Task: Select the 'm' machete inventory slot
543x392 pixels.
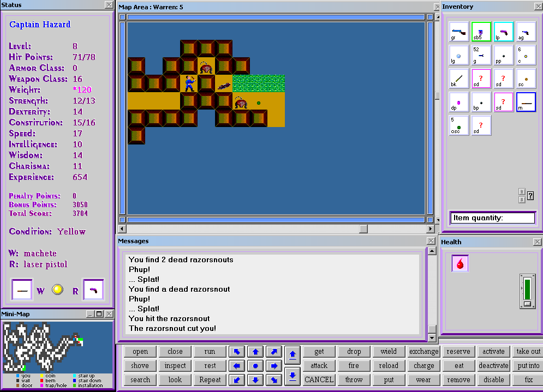Action: tap(526, 102)
